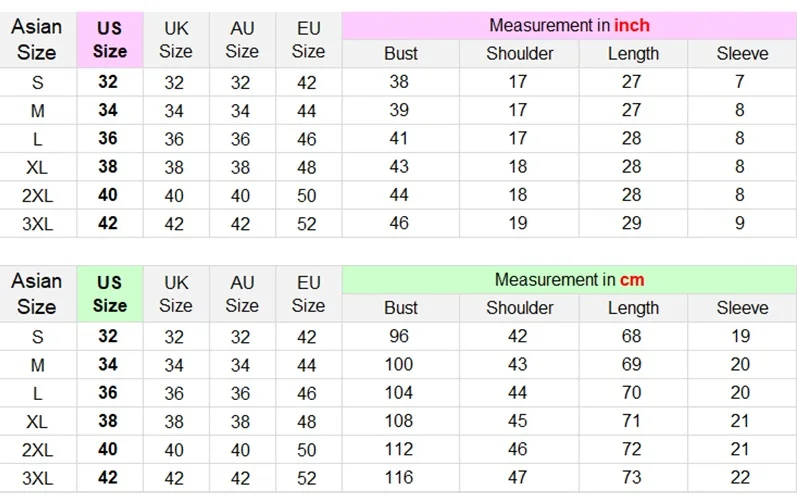Screen dimensions: 797x502
Task: Click shoulder value 19 in inch table
Action: tap(517, 223)
